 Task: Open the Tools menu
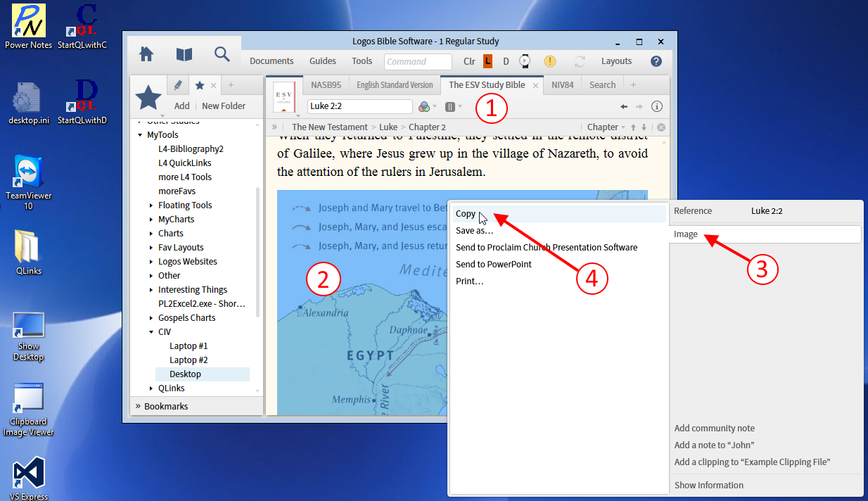[362, 61]
